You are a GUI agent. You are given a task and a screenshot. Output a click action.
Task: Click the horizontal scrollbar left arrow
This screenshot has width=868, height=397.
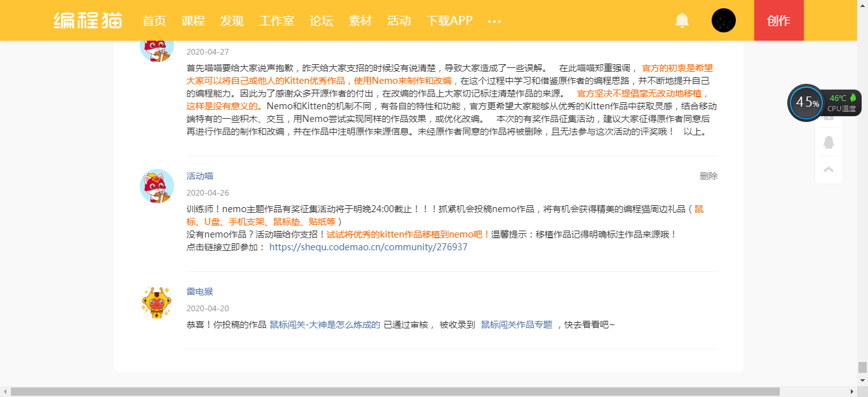coord(5,392)
